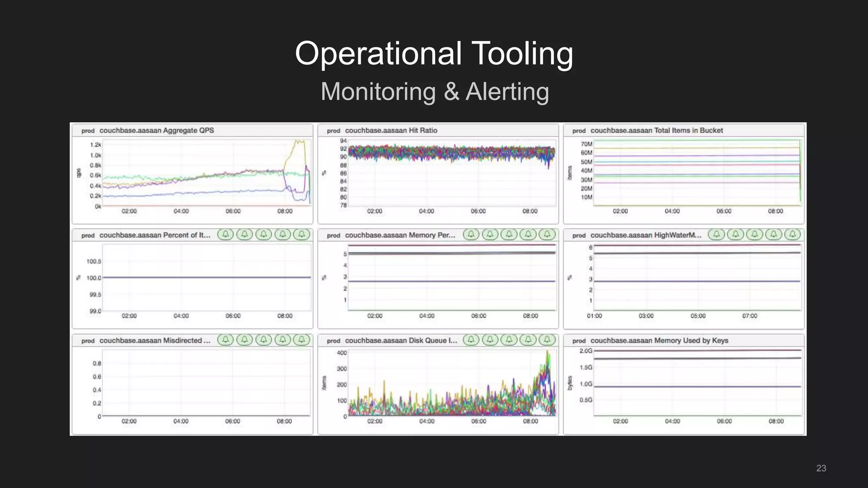Click the couchbase.aasaan Disk Queue I... title
The image size is (868, 488).
point(401,341)
